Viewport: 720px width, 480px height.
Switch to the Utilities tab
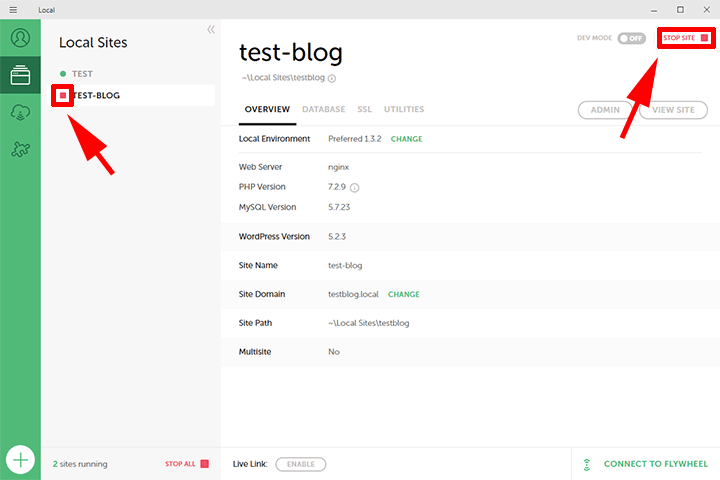404,109
